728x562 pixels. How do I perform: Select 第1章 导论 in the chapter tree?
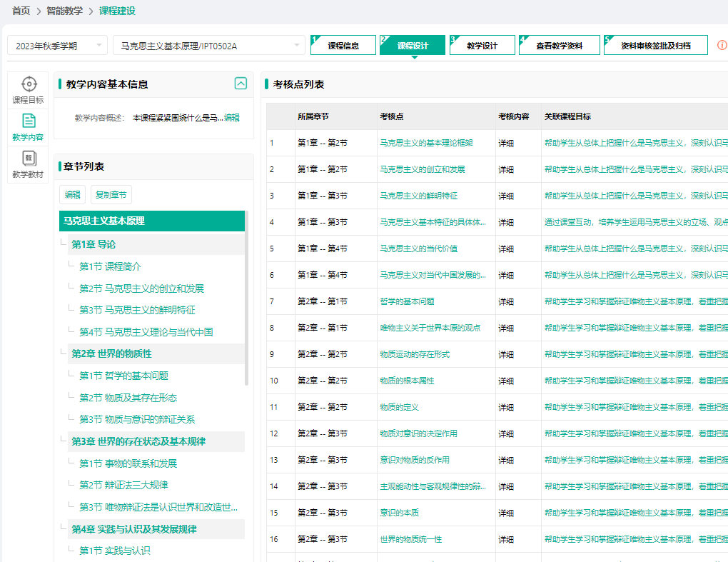[93, 244]
